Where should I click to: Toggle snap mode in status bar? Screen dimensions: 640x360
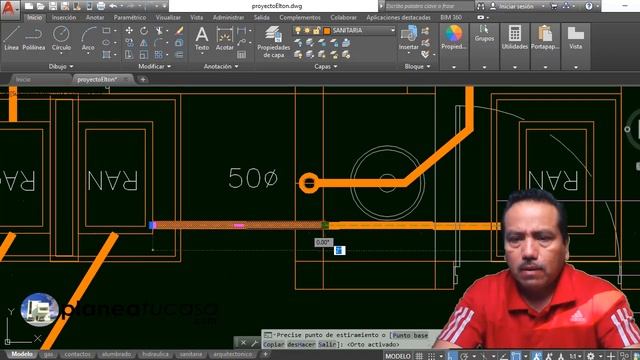[x=431, y=356]
